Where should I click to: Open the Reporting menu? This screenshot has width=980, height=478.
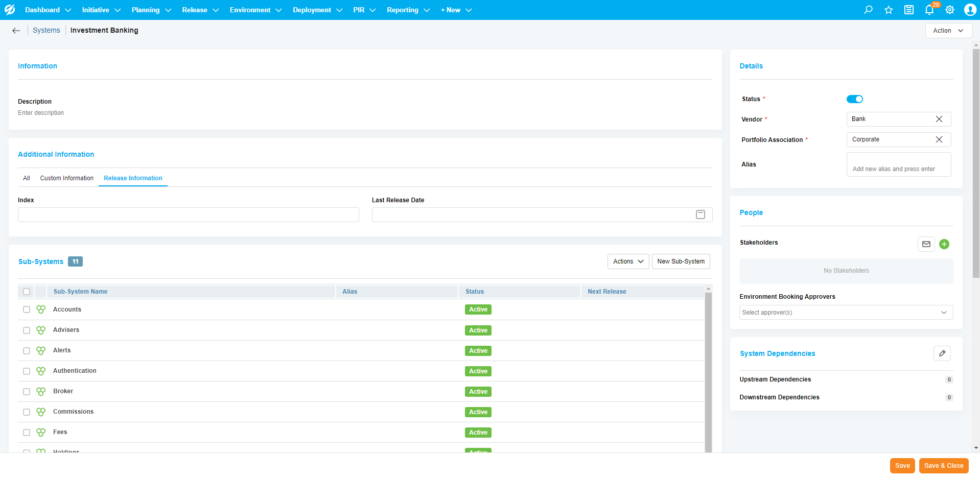click(x=408, y=10)
